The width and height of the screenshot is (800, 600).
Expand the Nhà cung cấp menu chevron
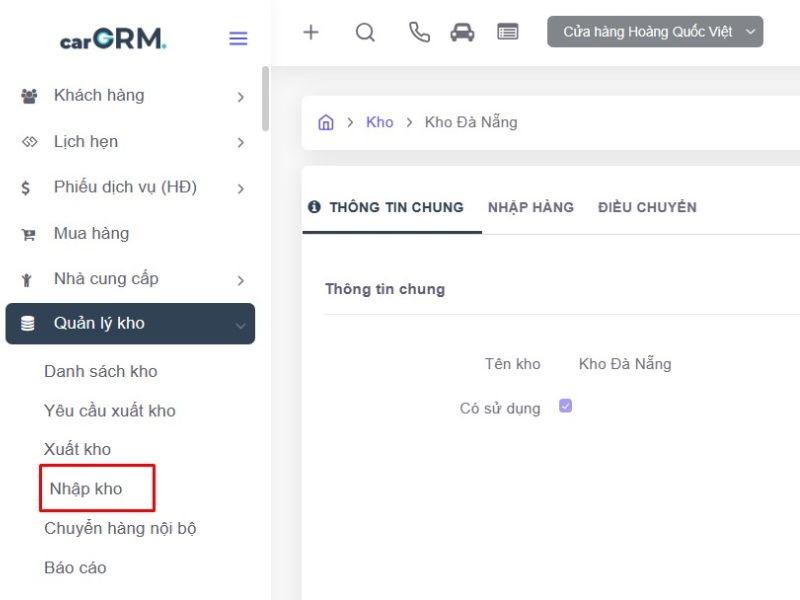pos(240,279)
